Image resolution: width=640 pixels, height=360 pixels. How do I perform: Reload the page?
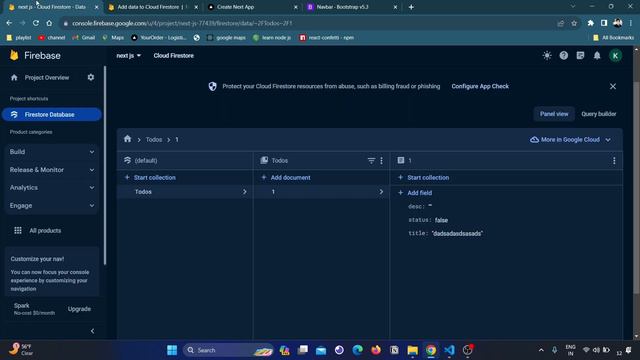pyautogui.click(x=36, y=23)
